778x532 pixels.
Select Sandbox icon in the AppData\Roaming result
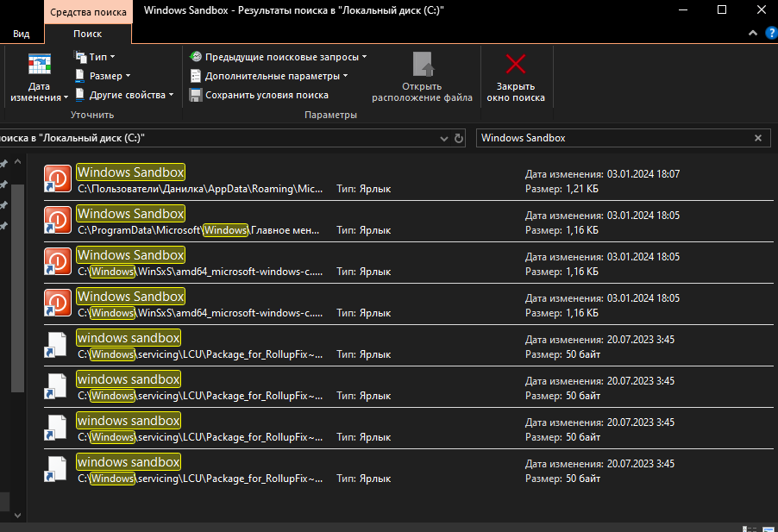pyautogui.click(x=58, y=178)
